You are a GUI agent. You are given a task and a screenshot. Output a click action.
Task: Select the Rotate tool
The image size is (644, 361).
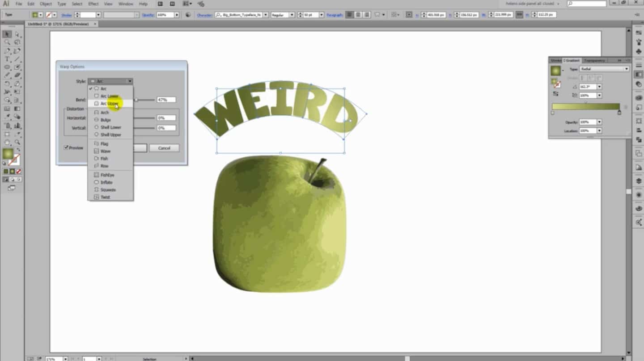pyautogui.click(x=7, y=84)
